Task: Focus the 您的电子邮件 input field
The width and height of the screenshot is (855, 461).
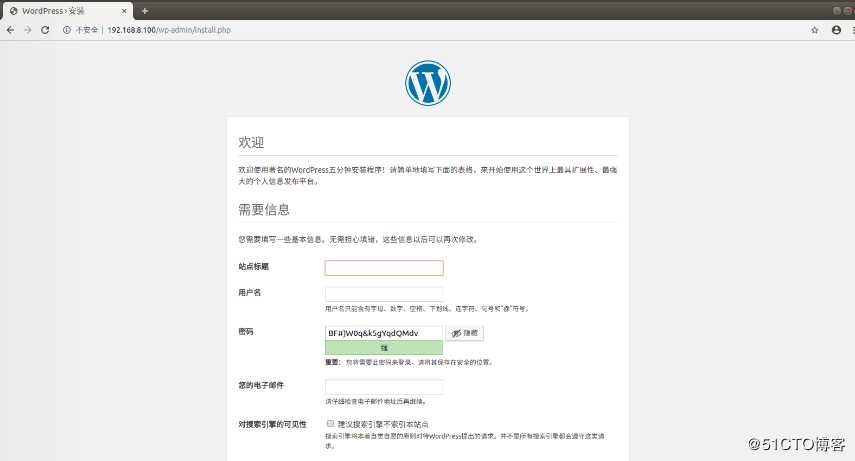Action: pos(384,387)
